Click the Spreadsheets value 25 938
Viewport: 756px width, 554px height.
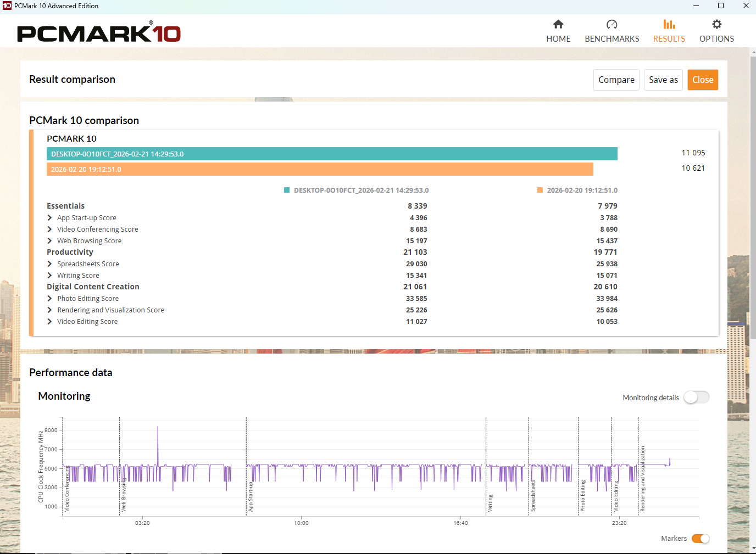tap(607, 264)
